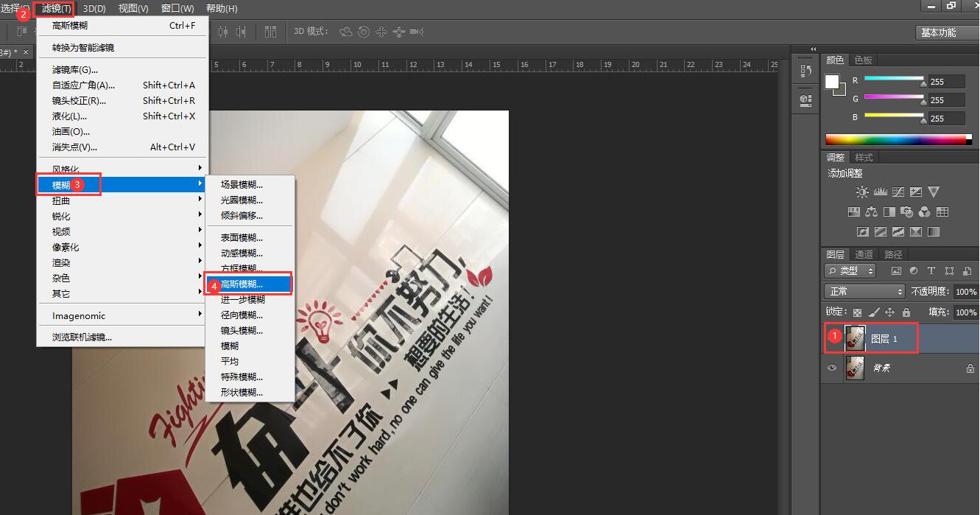
Task: Open the 类型 layer filter dropdown
Action: [850, 270]
